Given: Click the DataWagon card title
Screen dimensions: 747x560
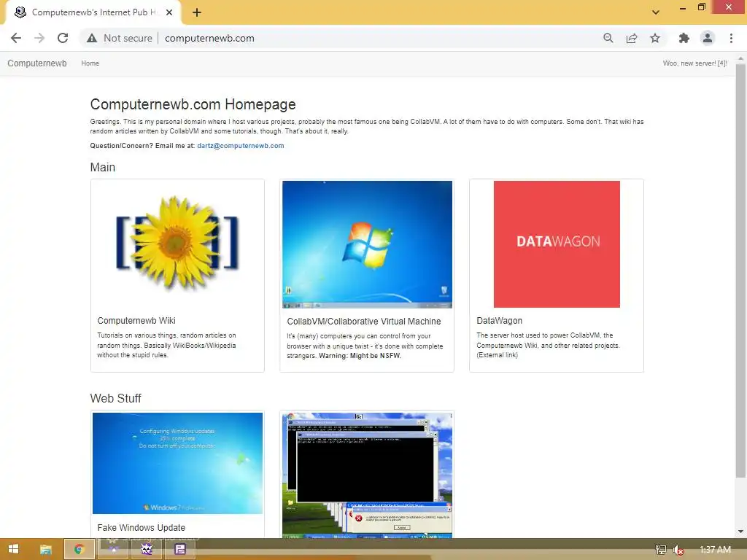Looking at the screenshot, I should click(x=499, y=321).
